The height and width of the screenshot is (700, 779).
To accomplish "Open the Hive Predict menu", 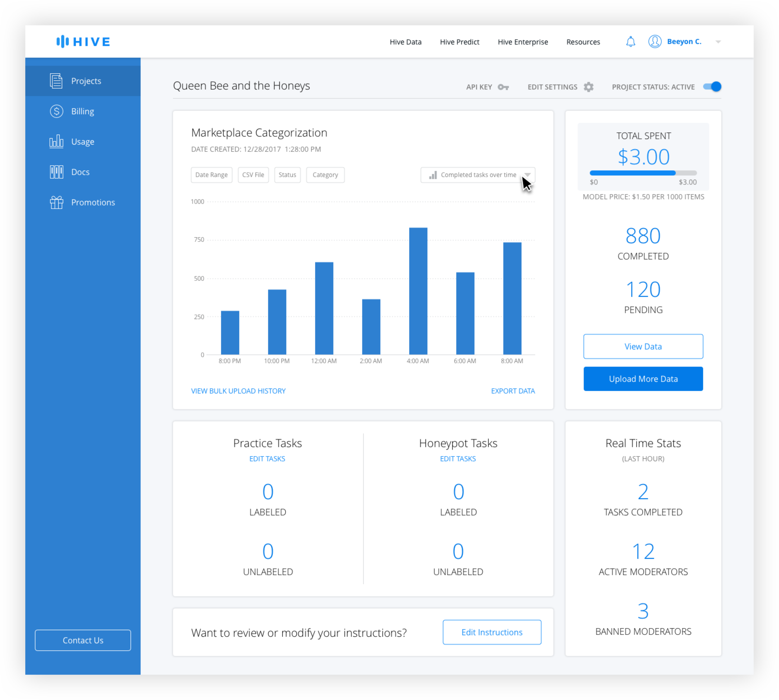I will (459, 42).
